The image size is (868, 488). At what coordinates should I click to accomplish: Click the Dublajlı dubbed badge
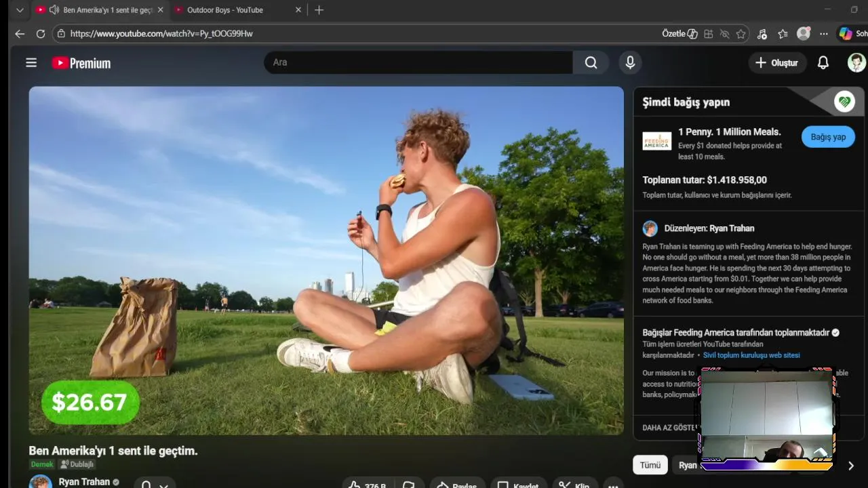[x=77, y=464]
